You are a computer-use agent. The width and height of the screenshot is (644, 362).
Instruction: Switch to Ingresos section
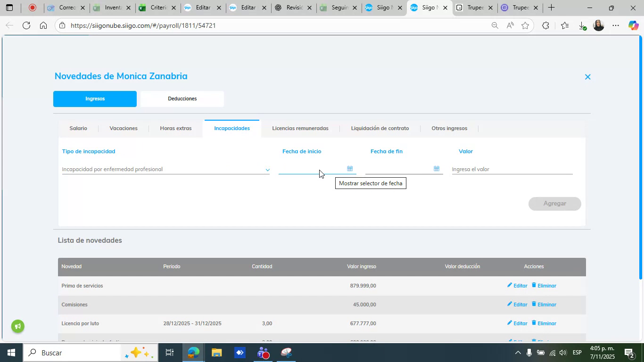click(95, 99)
